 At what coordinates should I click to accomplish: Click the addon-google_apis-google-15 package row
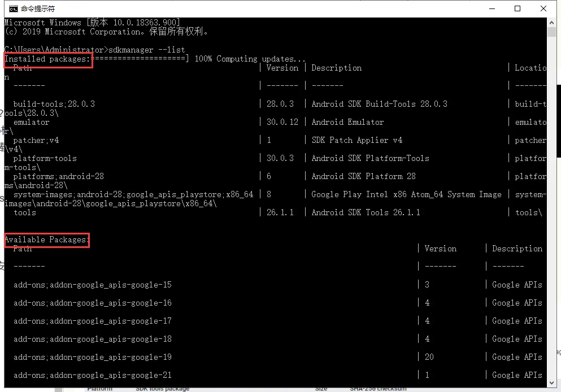click(93, 285)
